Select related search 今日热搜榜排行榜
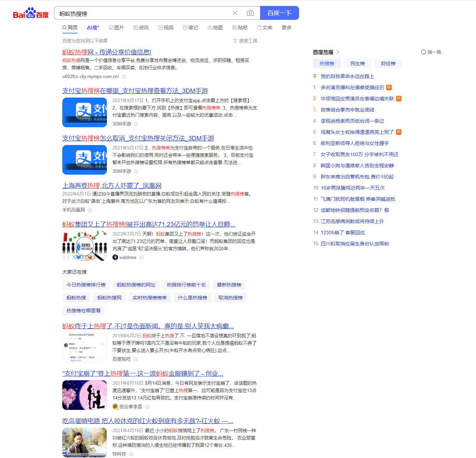Viewport: 476px width, 458px height. click(86, 285)
